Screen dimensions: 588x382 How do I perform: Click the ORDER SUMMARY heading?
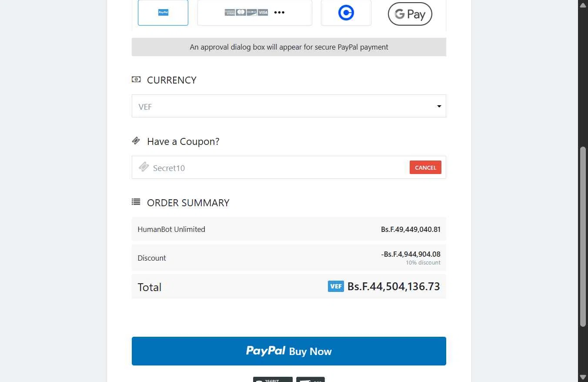(x=188, y=203)
